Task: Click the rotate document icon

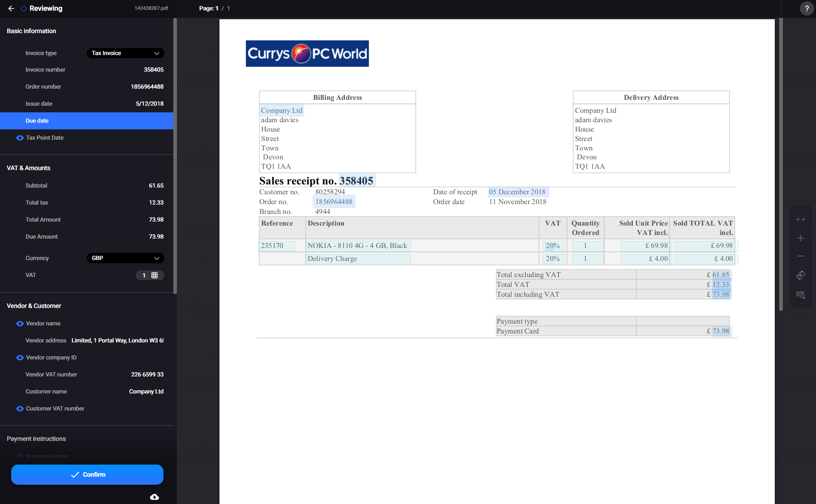Action: (801, 276)
